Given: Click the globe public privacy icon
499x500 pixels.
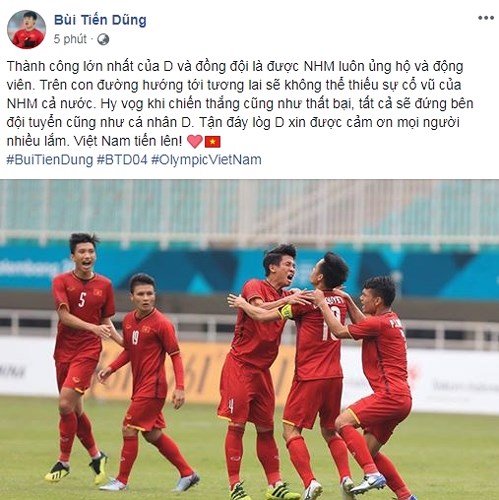Looking at the screenshot, I should tap(103, 39).
